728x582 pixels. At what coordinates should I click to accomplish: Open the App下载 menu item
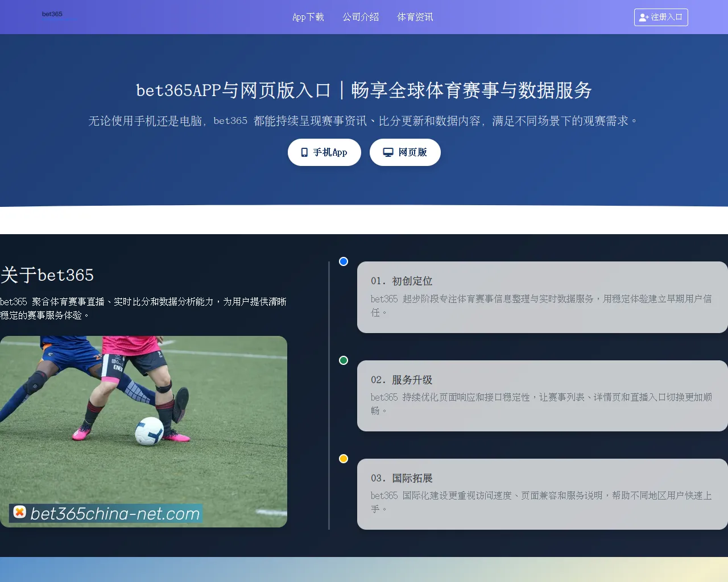click(x=308, y=17)
